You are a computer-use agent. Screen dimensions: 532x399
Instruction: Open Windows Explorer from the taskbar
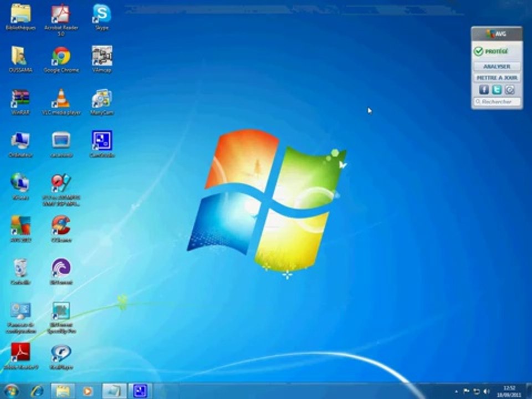coord(63,391)
